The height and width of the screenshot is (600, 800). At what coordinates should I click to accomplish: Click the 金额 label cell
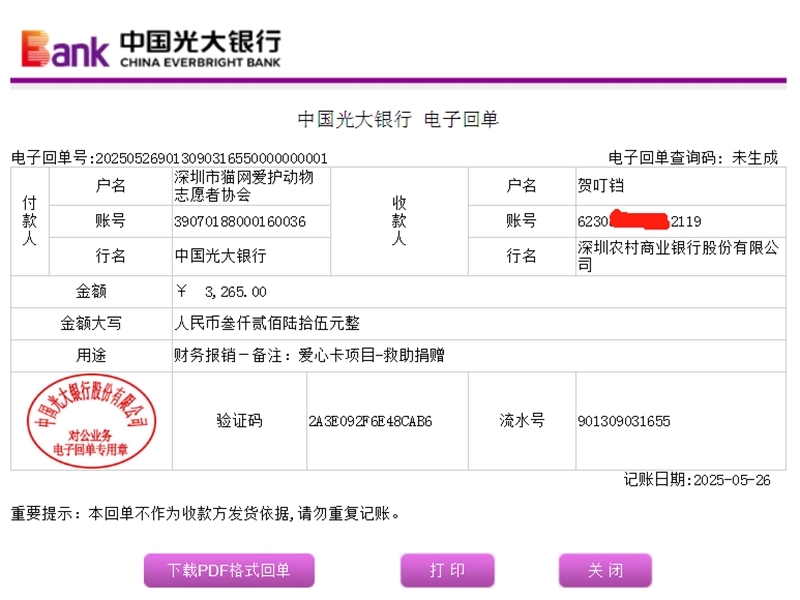(91, 292)
